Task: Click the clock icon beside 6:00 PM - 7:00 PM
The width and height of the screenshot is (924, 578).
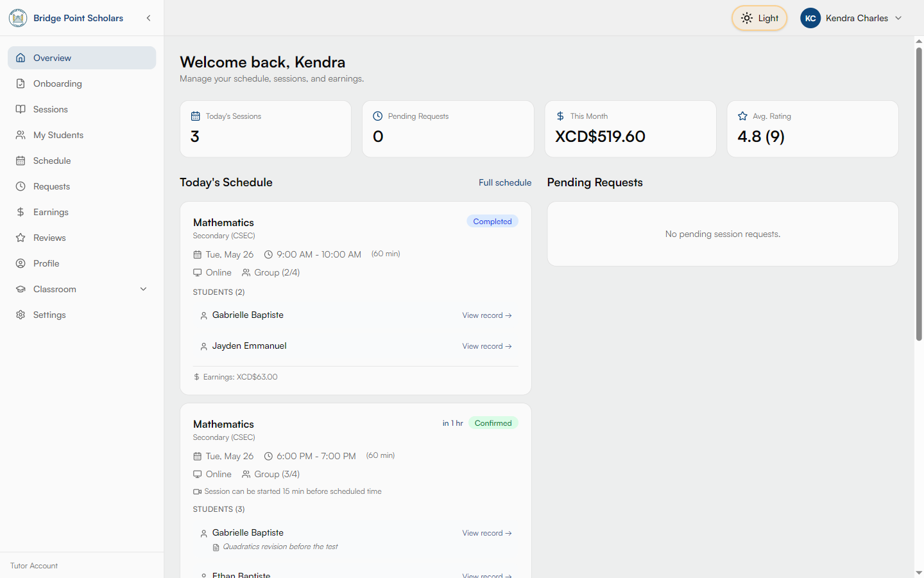Action: pos(269,457)
